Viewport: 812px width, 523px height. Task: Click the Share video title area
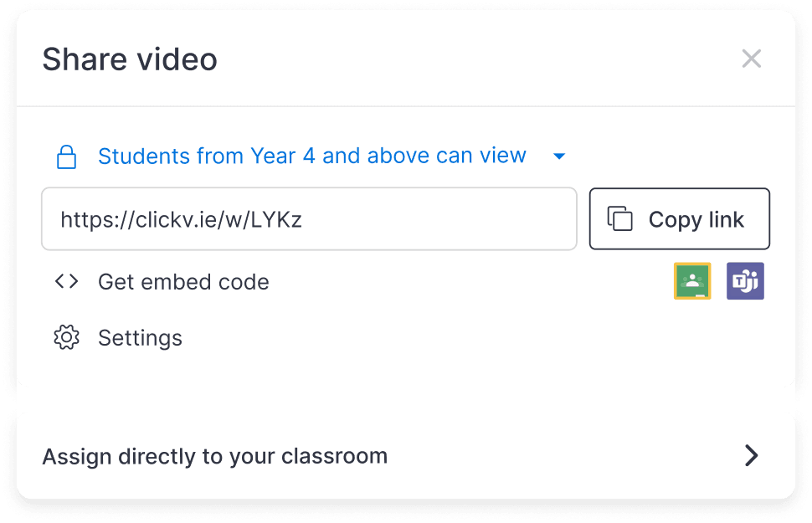[130, 59]
